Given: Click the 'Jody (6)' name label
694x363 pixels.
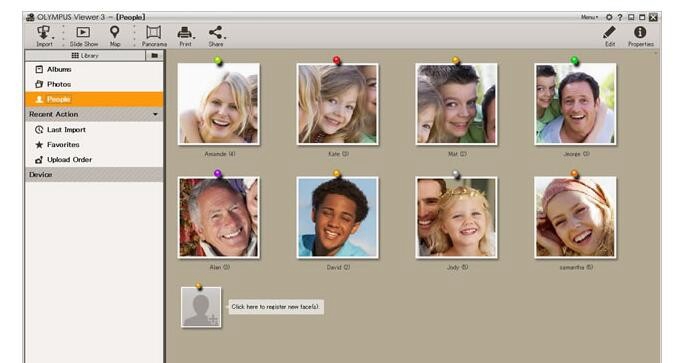Looking at the screenshot, I should 457,267.
